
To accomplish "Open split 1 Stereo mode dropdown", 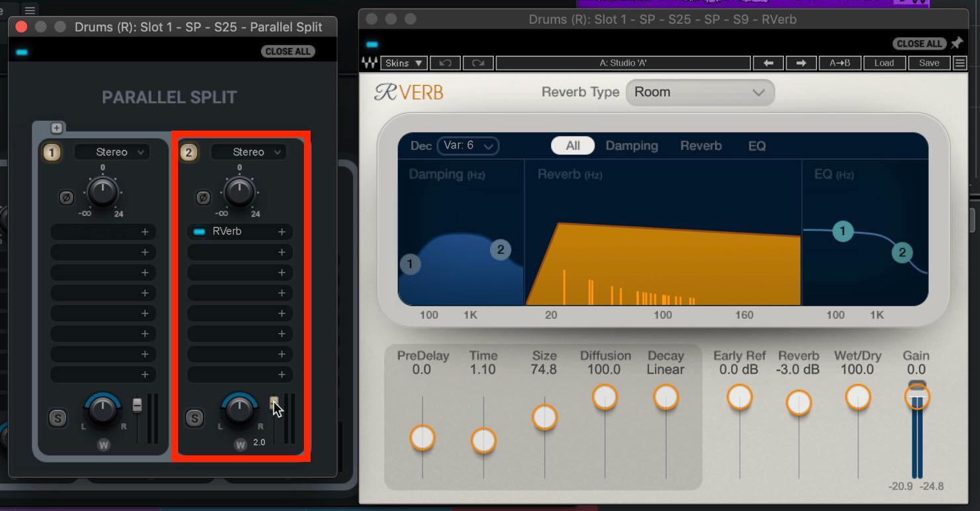I will click(112, 152).
